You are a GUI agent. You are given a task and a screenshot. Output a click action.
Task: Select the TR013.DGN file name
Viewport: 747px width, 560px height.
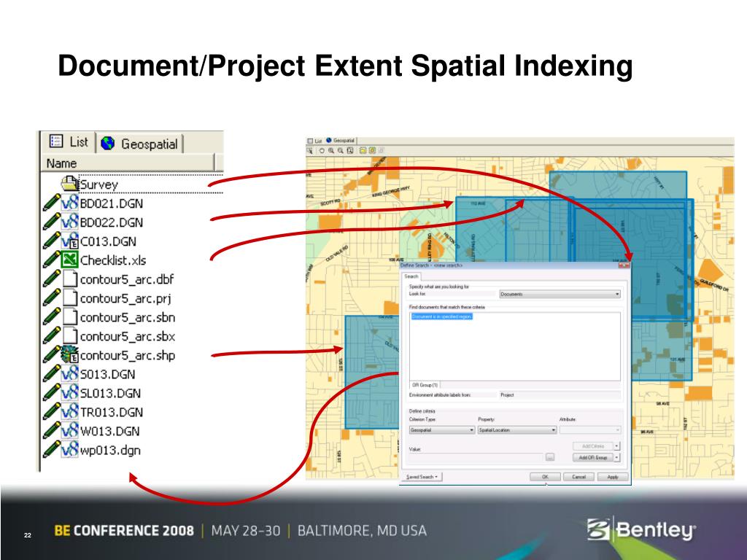pos(112,413)
